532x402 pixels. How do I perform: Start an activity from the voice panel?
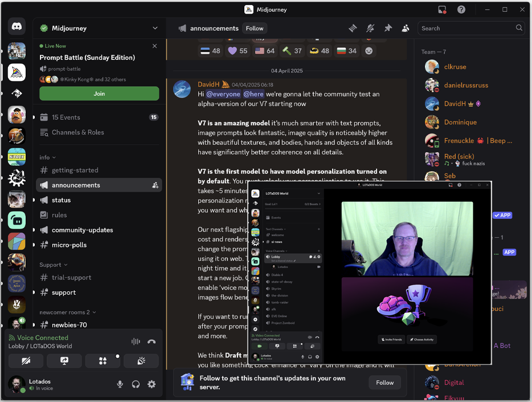point(103,361)
